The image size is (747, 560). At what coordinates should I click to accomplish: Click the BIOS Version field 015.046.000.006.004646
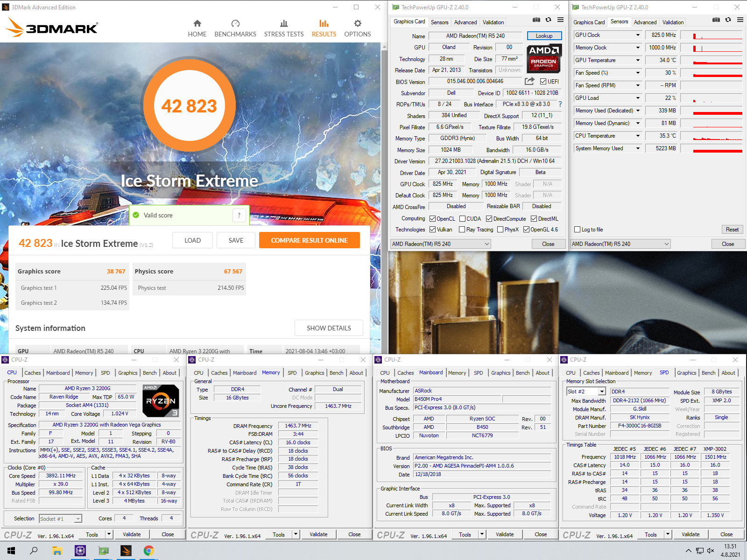click(x=475, y=81)
